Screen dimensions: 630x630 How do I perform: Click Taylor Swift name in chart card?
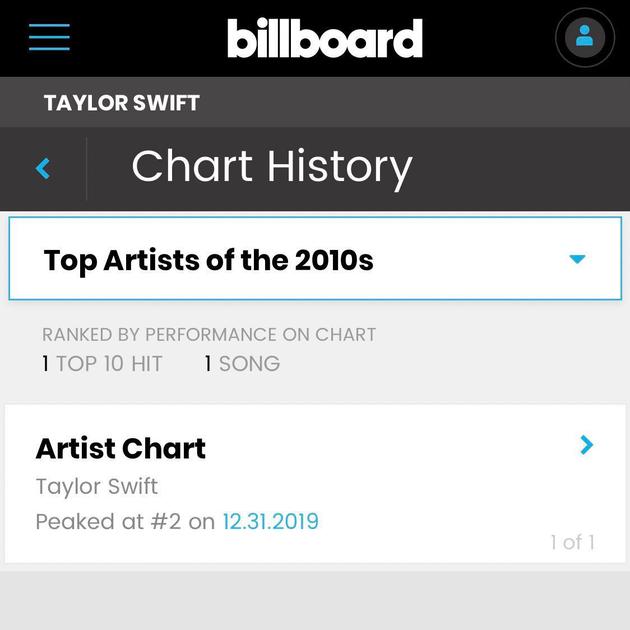97,487
